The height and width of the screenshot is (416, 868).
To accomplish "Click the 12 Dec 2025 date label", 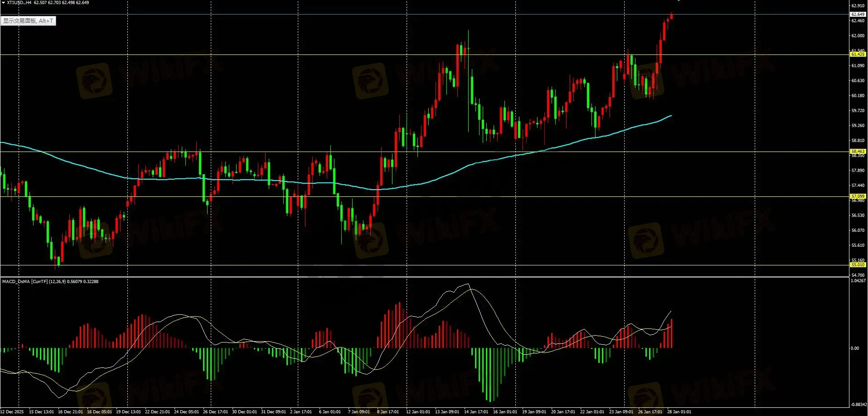I will (x=12, y=412).
